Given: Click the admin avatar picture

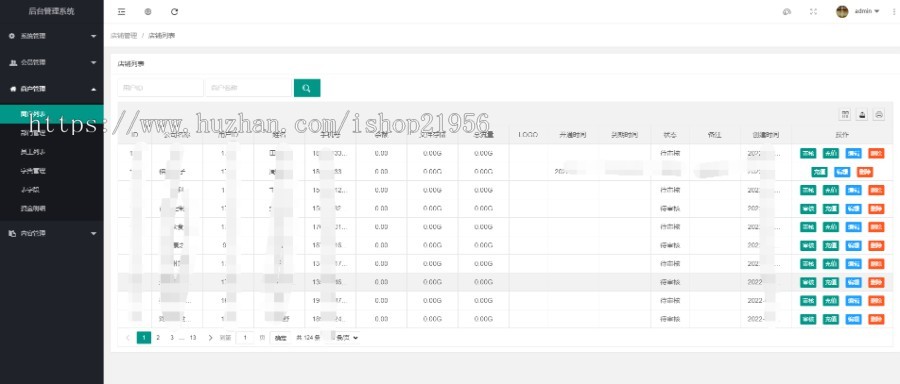Looking at the screenshot, I should tap(842, 11).
